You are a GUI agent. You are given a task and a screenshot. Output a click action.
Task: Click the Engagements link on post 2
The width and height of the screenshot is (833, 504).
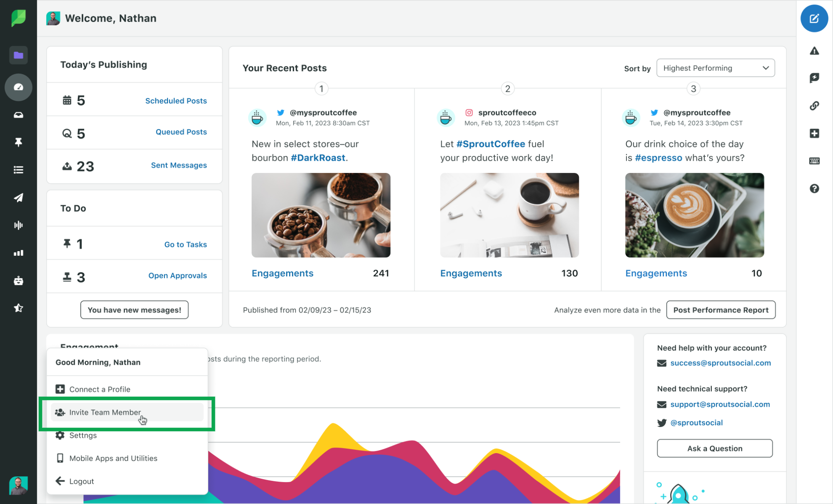(x=471, y=273)
